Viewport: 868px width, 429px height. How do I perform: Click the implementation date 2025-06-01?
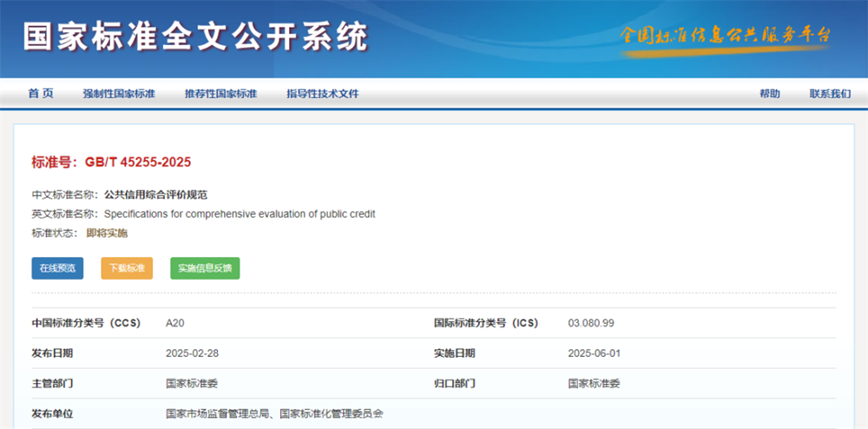coord(594,353)
